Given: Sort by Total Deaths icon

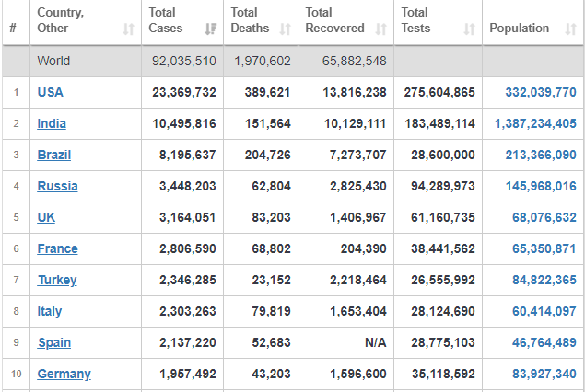Looking at the screenshot, I should pyautogui.click(x=286, y=29).
